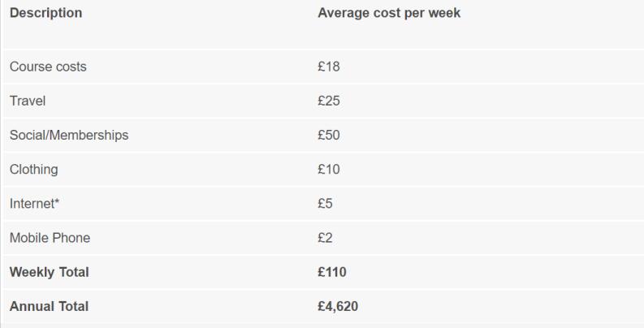
Task: Select the Social/Memberships row label
Action: 69,135
